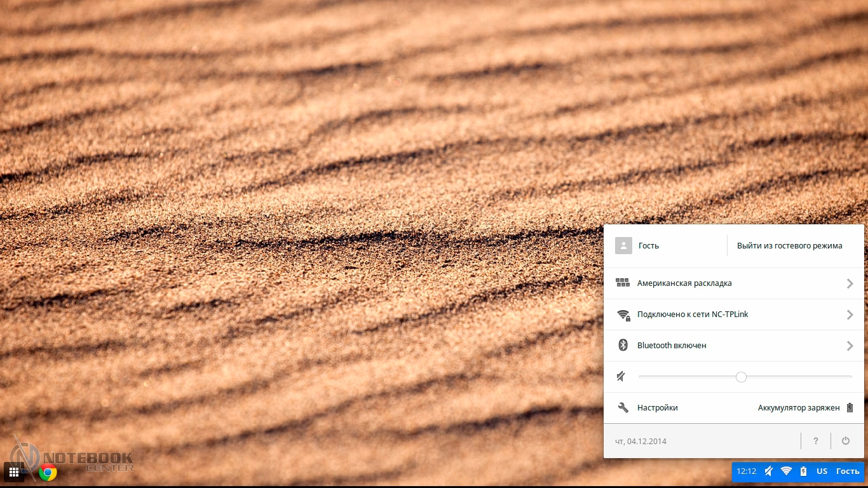Open the app launcher grid icon

point(14,472)
